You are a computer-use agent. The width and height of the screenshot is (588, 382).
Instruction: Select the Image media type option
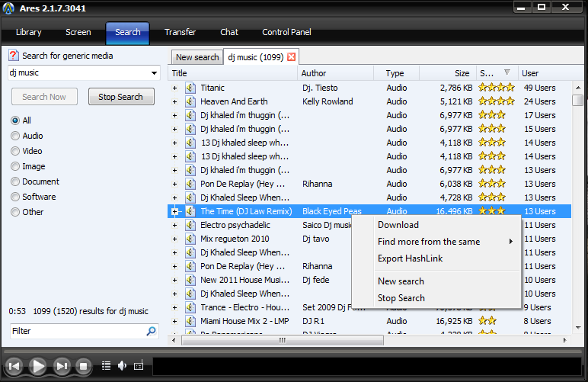tap(15, 166)
